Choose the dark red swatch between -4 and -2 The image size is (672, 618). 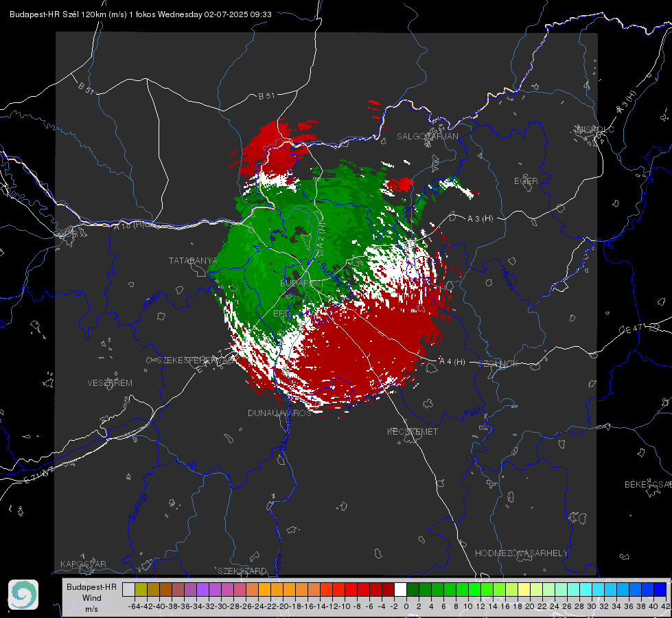[x=388, y=590]
